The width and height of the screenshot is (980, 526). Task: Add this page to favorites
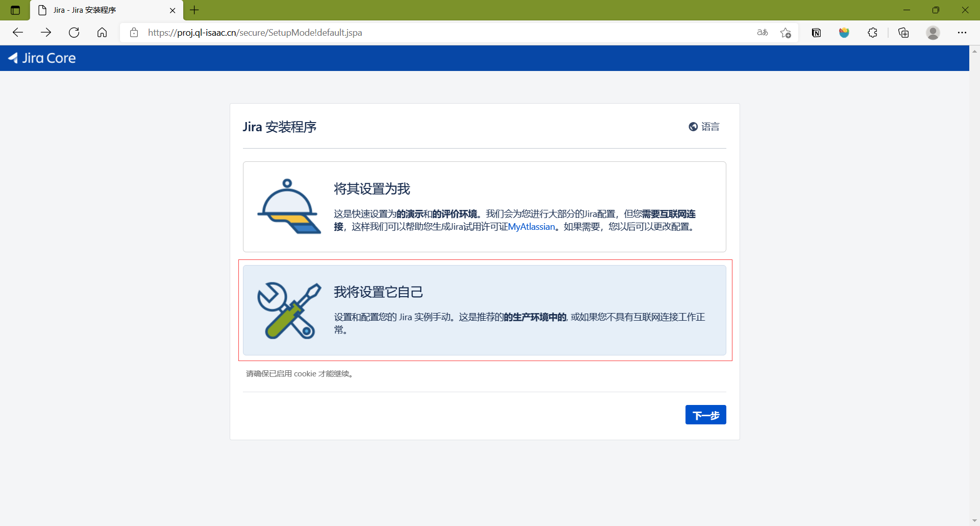[786, 32]
